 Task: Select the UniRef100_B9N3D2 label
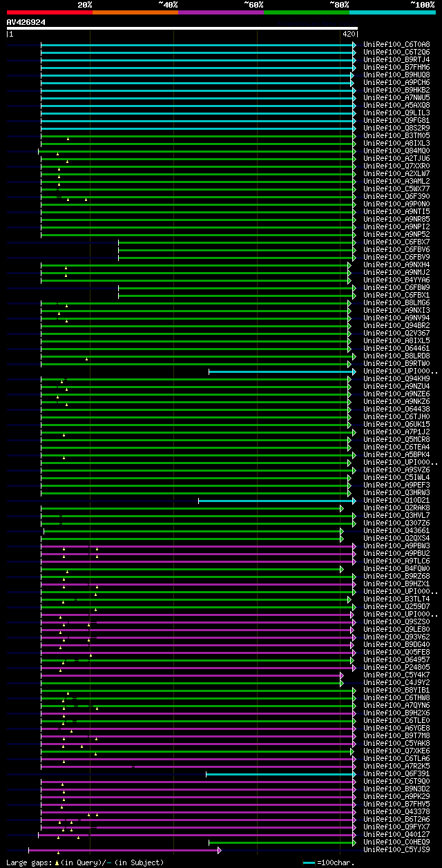pyautogui.click(x=396, y=789)
